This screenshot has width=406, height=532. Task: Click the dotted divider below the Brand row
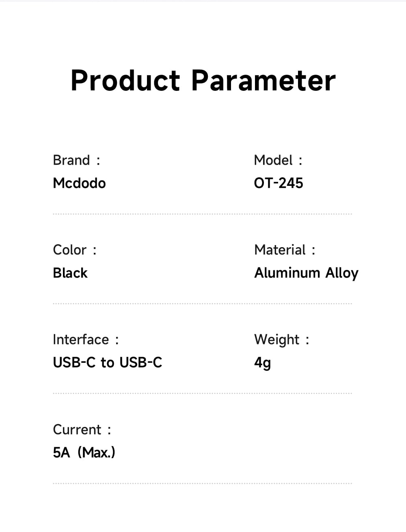(x=202, y=214)
